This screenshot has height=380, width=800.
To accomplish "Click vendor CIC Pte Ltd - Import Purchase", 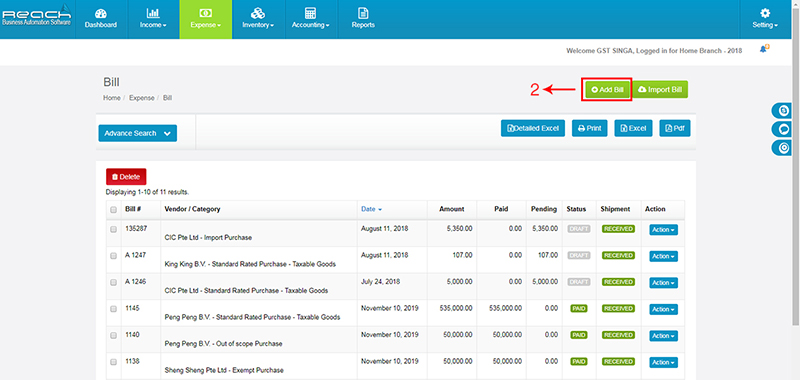I will (208, 238).
